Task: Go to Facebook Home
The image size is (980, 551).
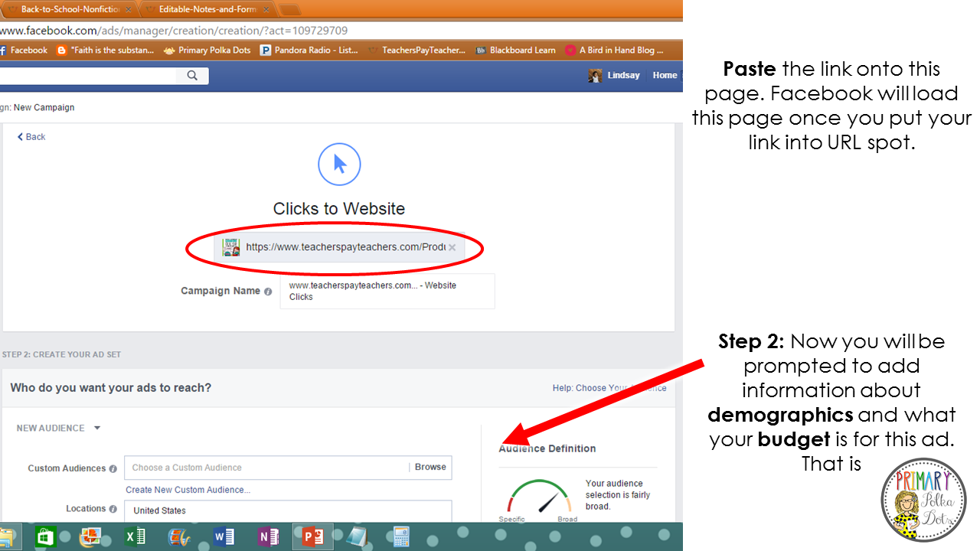Action: coord(665,75)
